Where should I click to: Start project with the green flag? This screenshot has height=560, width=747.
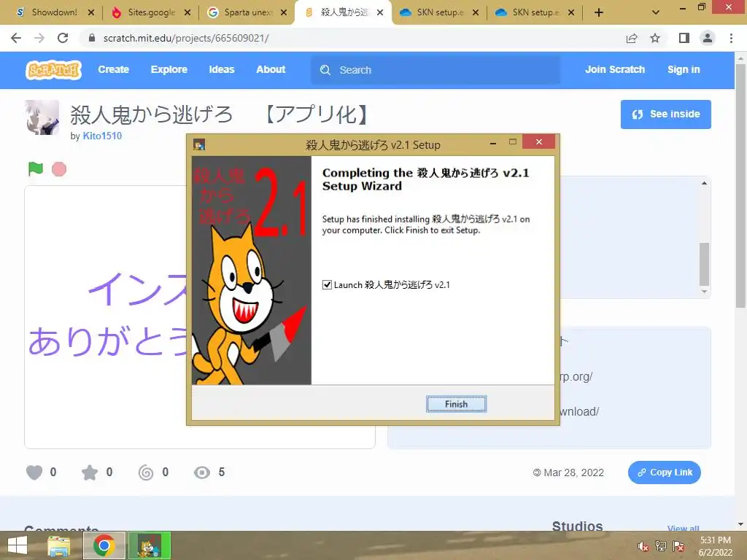(35, 168)
